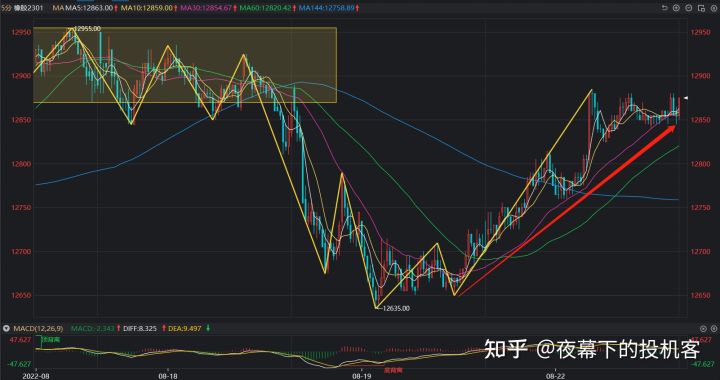Click the 12635.00 low price label
This screenshot has width=720, height=380.
tap(395, 308)
